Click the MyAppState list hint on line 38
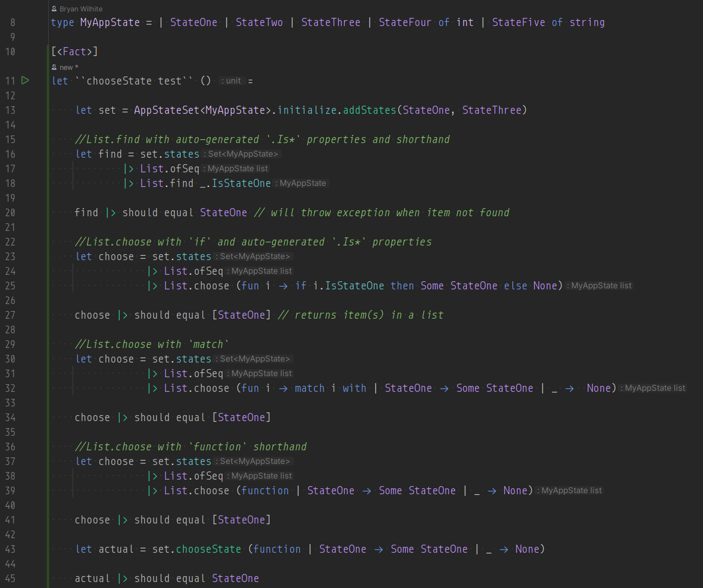Image resolution: width=703 pixels, height=588 pixels. 260,476
